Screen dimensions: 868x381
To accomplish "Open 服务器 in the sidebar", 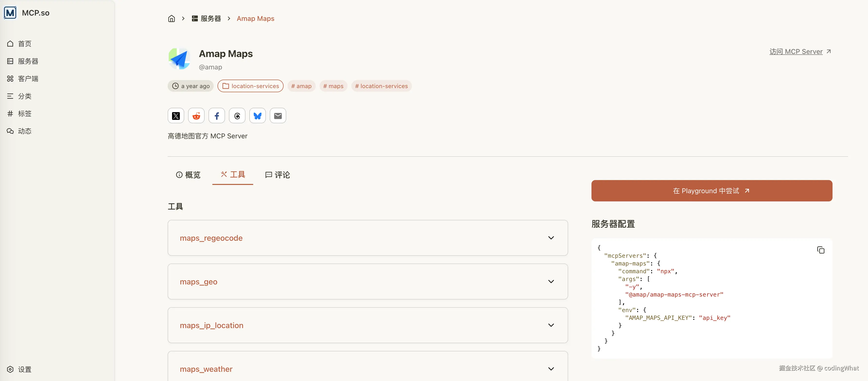I will (28, 61).
